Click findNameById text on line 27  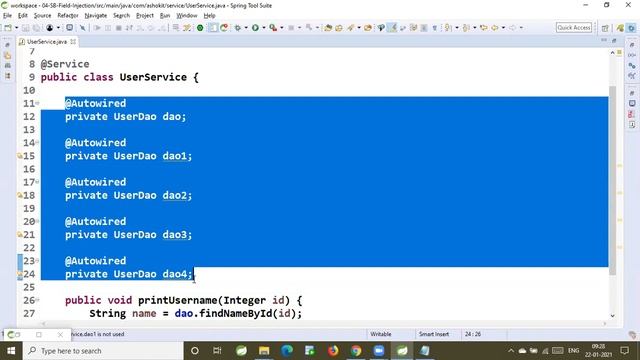[x=236, y=313]
